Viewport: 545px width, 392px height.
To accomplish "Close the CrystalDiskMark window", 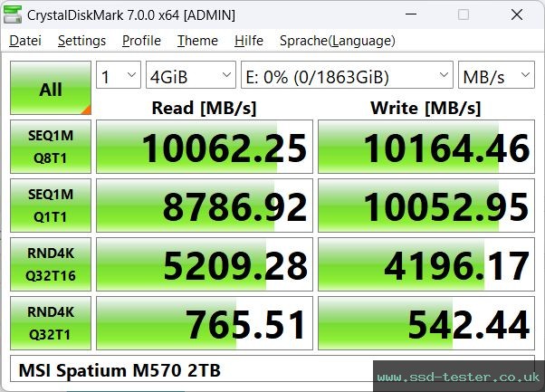I will coord(517,14).
